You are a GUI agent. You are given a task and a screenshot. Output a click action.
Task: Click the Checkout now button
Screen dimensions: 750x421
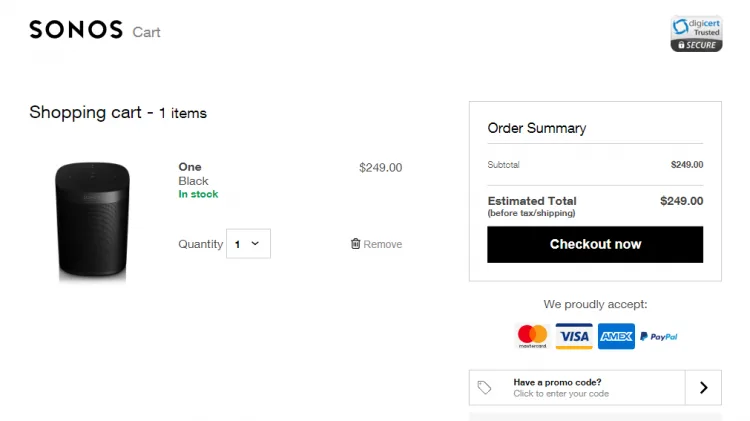coord(595,244)
